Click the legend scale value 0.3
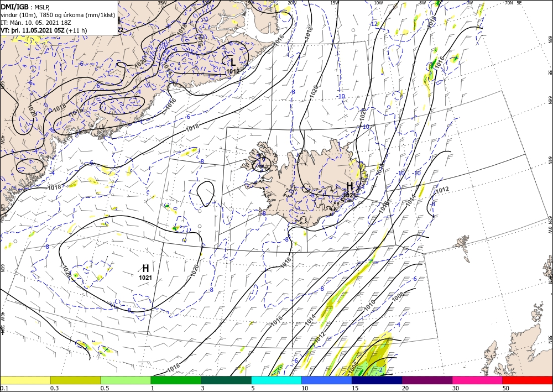The image size is (553, 392). point(54,388)
